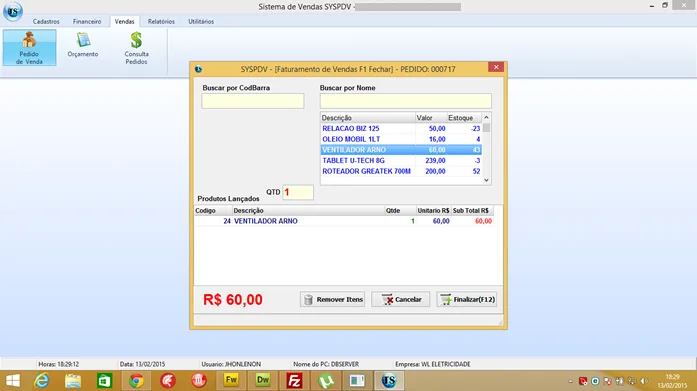Viewport: 697px width, 391px height.
Task: Open the Windows Start button
Action: pyautogui.click(x=13, y=381)
